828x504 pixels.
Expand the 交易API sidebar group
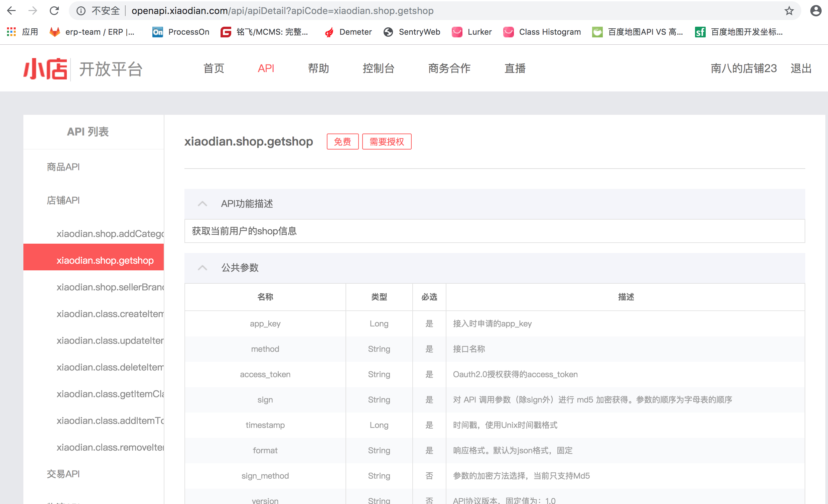[x=63, y=474]
